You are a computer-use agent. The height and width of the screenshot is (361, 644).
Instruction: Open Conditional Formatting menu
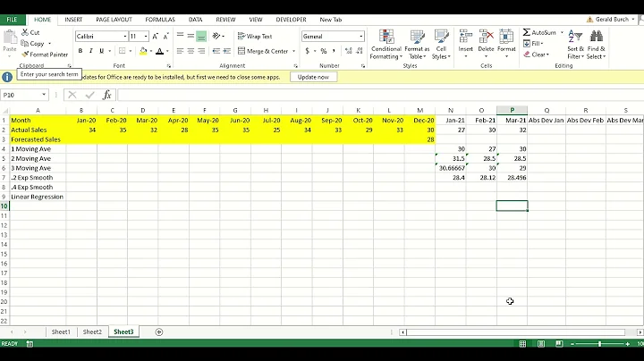386,45
